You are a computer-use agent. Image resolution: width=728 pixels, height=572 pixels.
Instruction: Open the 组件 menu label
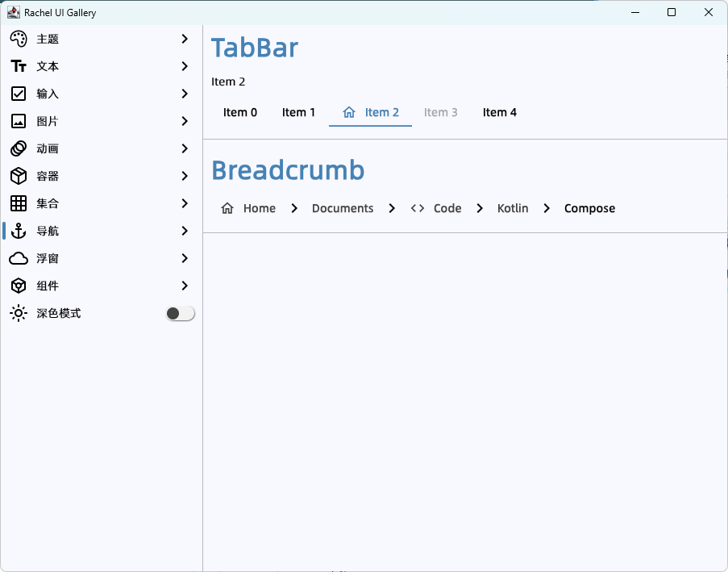(48, 286)
